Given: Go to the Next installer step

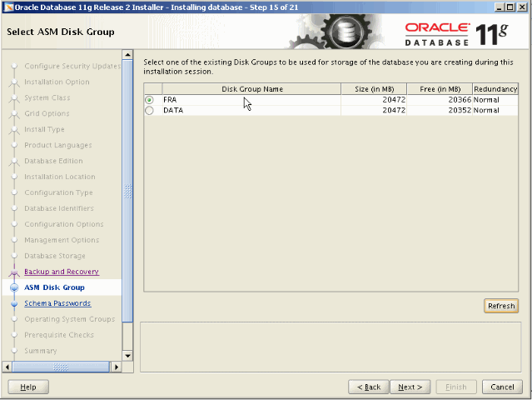Looking at the screenshot, I should pos(410,387).
